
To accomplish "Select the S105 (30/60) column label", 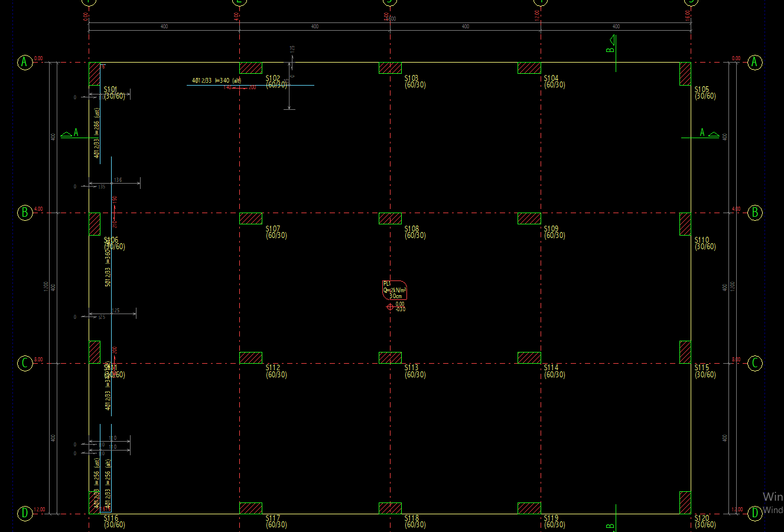I will pyautogui.click(x=705, y=93).
